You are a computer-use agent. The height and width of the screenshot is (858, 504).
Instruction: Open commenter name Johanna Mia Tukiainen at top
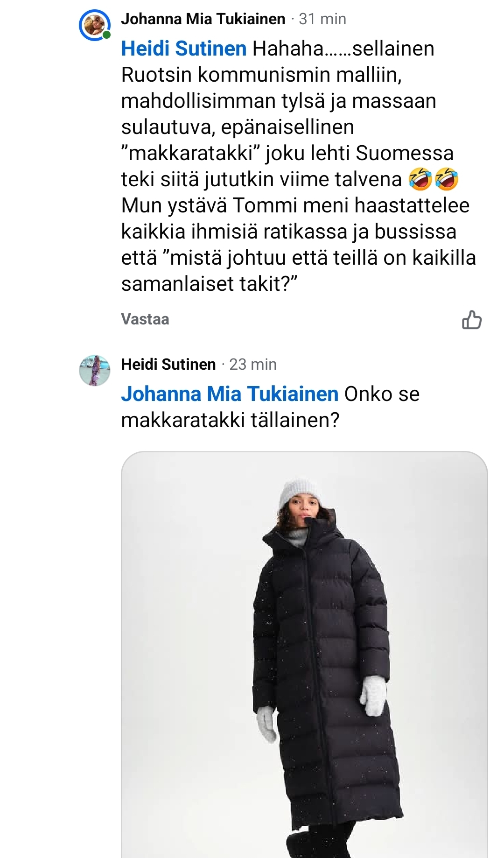(x=203, y=19)
